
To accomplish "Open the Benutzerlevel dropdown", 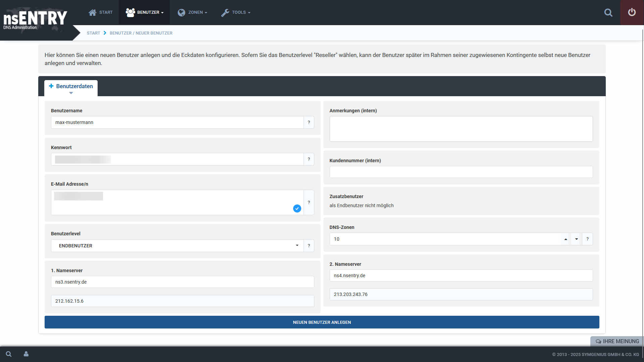I will (x=177, y=246).
